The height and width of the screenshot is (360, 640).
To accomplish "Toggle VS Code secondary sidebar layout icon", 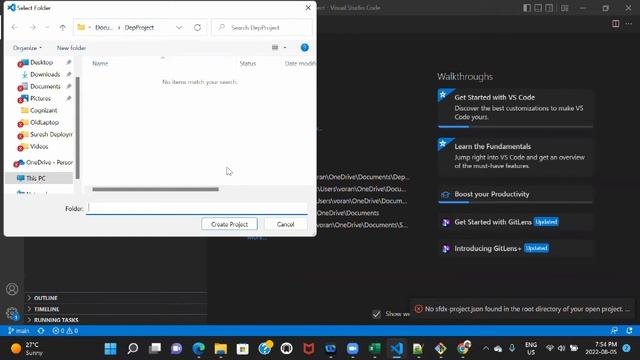I will 549,8.
